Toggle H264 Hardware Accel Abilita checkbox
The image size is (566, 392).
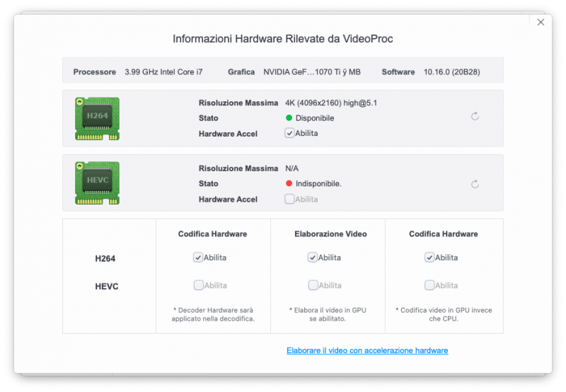click(x=289, y=133)
